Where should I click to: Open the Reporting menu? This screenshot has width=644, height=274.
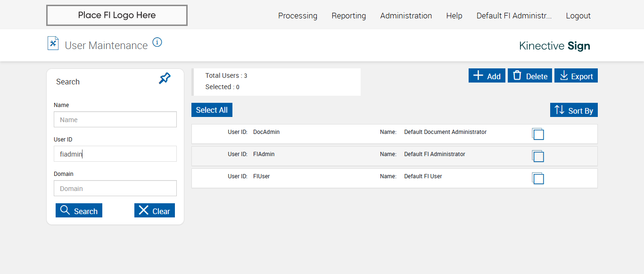(x=348, y=16)
